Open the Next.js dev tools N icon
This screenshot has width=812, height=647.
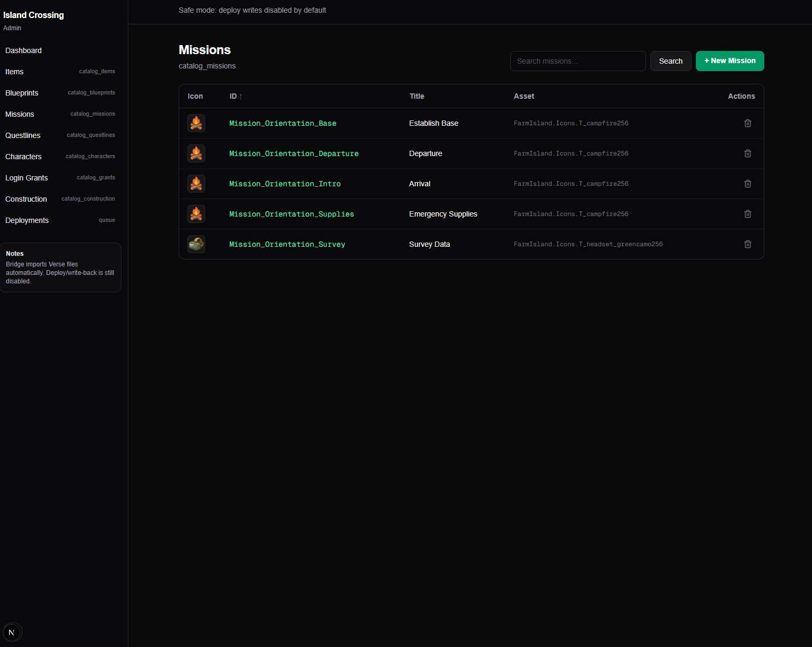[x=12, y=632]
